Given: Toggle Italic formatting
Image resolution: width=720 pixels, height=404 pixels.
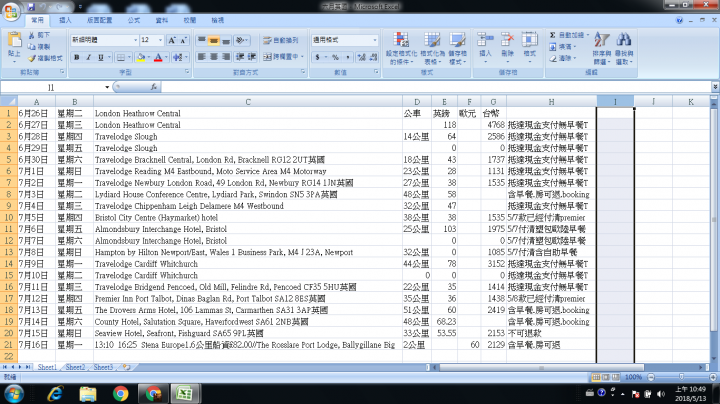Looking at the screenshot, I should [x=88, y=57].
